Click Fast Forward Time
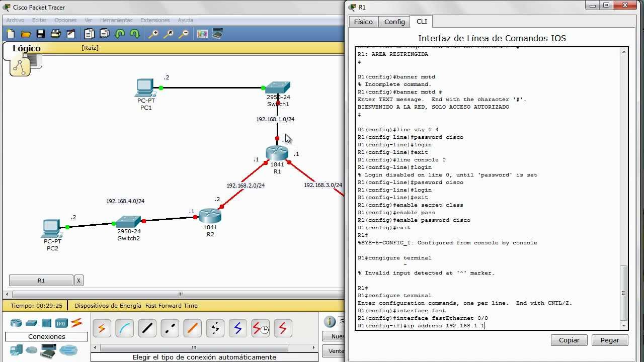The height and width of the screenshot is (362, 644). pos(172,305)
